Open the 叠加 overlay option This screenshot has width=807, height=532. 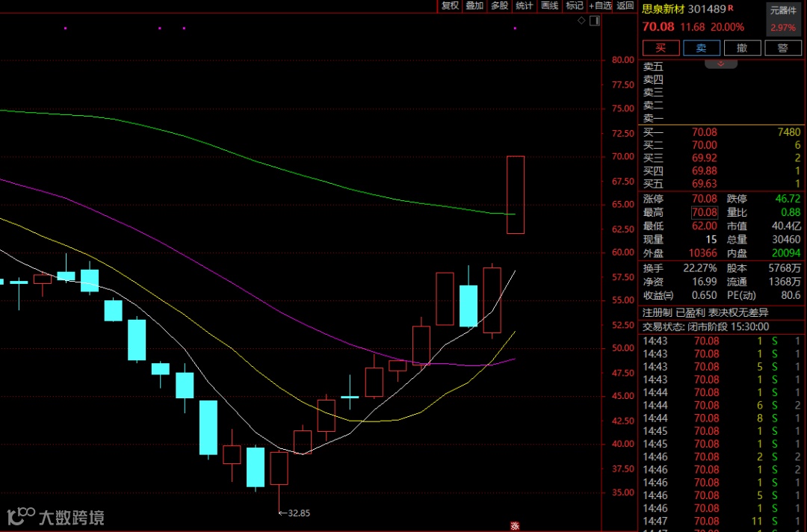tap(474, 6)
